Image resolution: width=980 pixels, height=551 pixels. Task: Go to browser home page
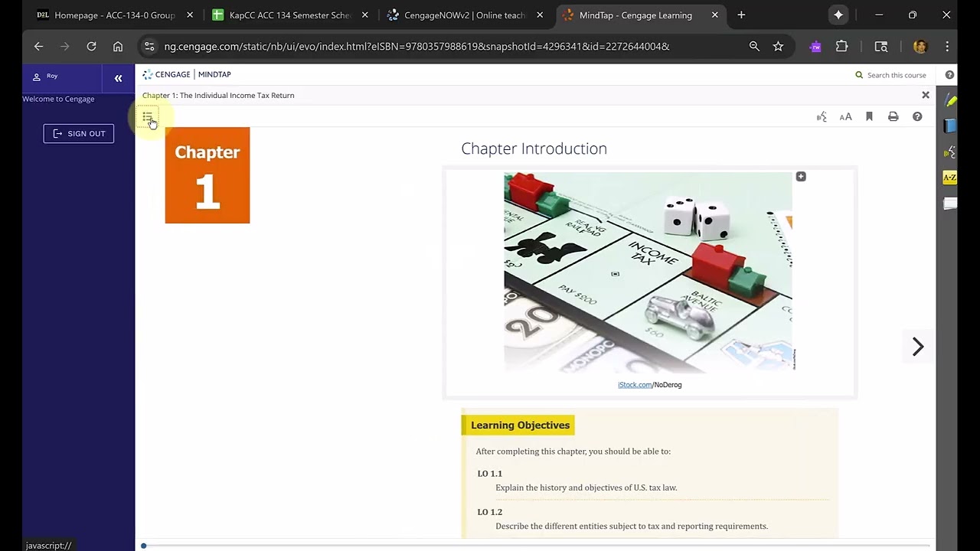(118, 47)
